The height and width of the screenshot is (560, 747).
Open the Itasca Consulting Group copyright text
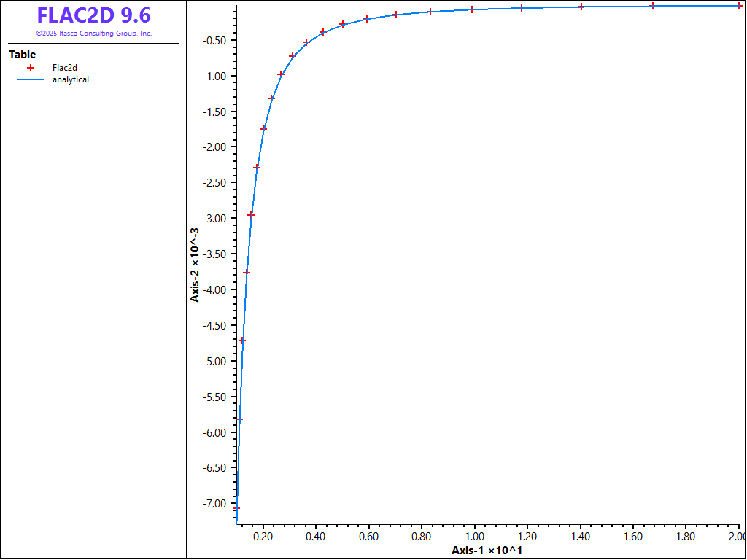click(x=93, y=34)
